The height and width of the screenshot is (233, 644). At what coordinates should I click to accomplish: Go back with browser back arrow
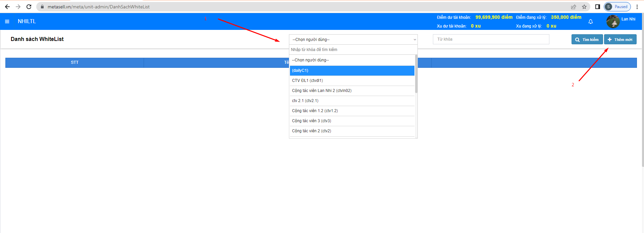7,7
